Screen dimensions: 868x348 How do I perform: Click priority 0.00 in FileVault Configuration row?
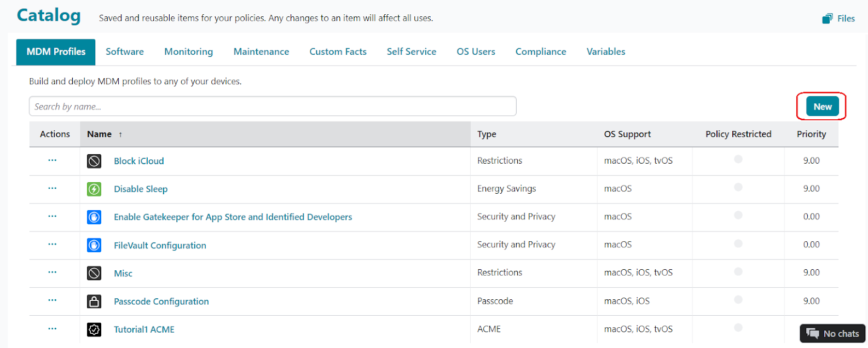pyautogui.click(x=812, y=245)
